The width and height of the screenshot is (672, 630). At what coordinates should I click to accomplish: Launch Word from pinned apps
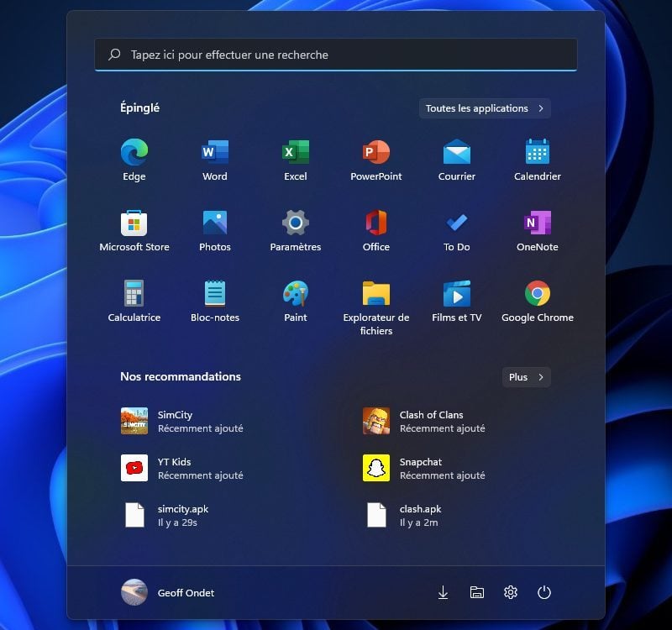tap(215, 160)
